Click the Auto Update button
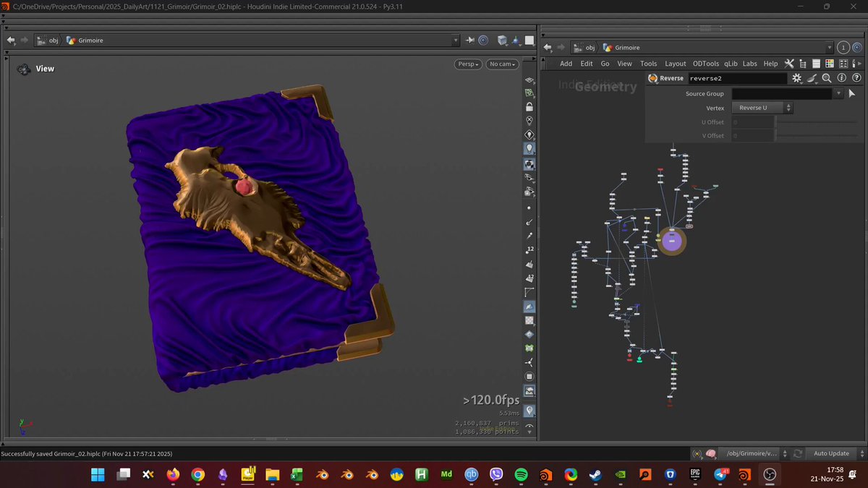868x488 pixels. point(831,453)
